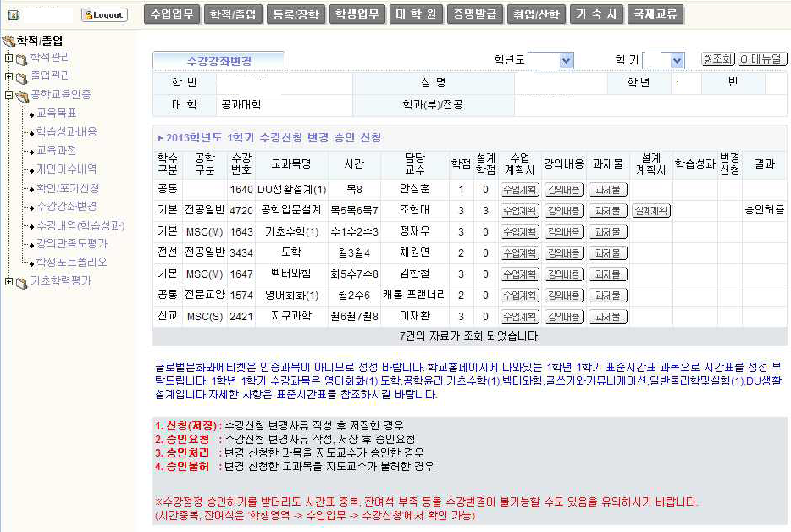Click 강의내용 button for 기초수학(1)

pos(563,232)
